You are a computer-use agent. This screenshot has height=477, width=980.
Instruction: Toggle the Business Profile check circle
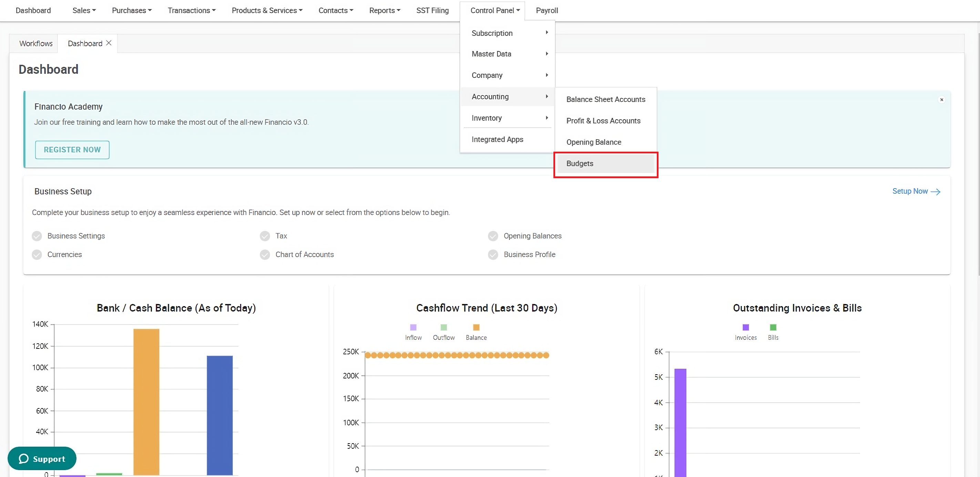click(x=493, y=254)
